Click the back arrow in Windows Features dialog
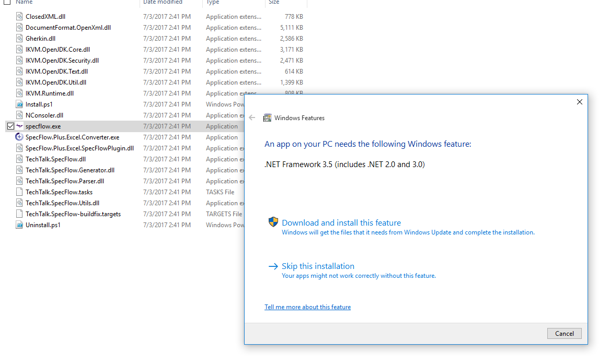The width and height of the screenshot is (610, 364). tap(251, 118)
